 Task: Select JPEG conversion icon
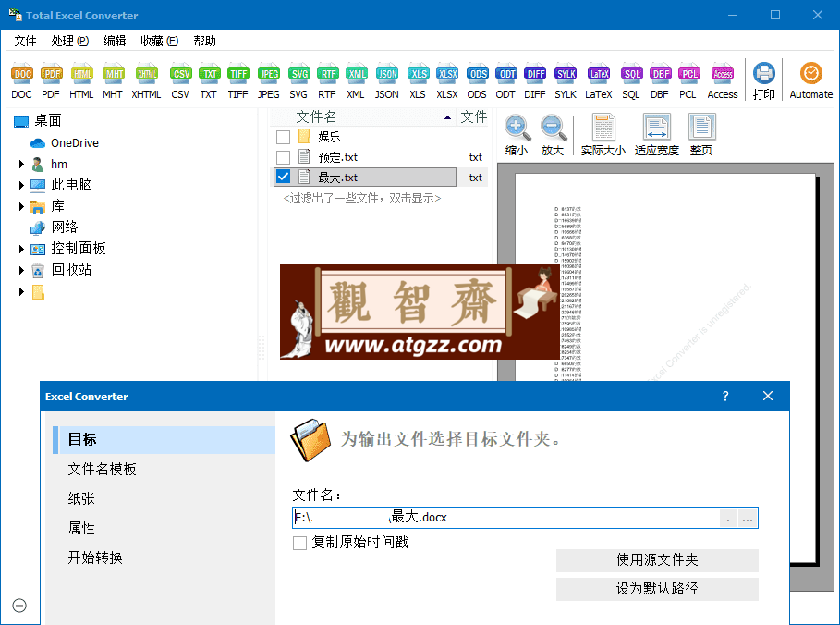click(268, 74)
